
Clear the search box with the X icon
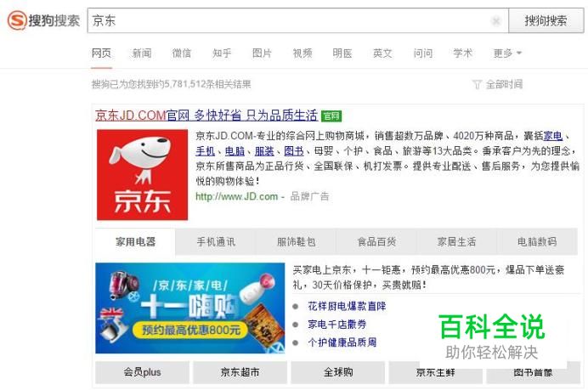tap(495, 21)
